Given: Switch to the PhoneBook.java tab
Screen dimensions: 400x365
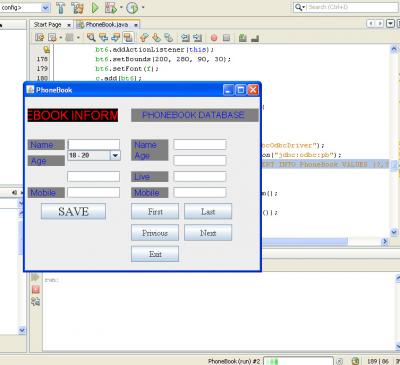Looking at the screenshot, I should (107, 25).
